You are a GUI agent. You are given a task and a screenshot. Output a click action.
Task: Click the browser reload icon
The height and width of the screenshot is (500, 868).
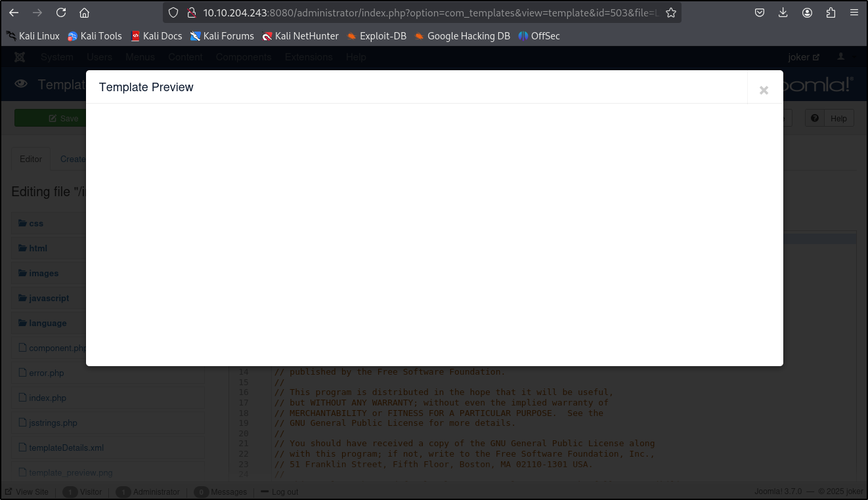click(x=61, y=12)
